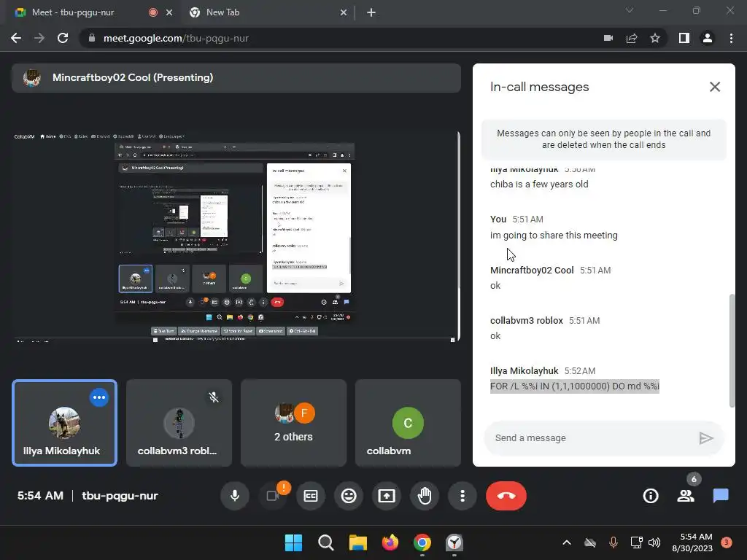The height and width of the screenshot is (560, 747).
Task: Toggle the camera button with warning badge
Action: 273,496
